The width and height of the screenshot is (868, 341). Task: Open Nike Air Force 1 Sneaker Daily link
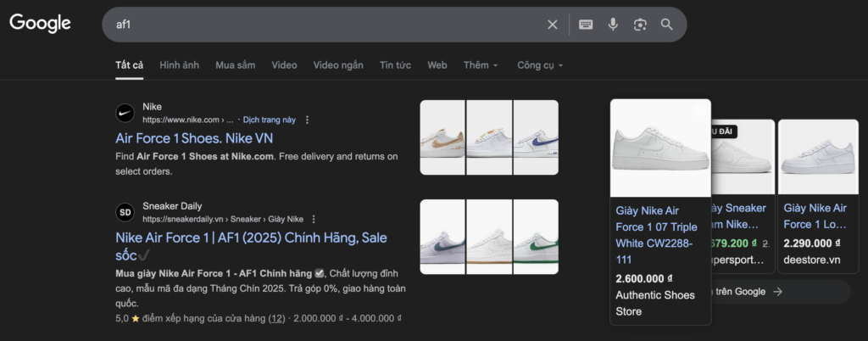coord(250,238)
